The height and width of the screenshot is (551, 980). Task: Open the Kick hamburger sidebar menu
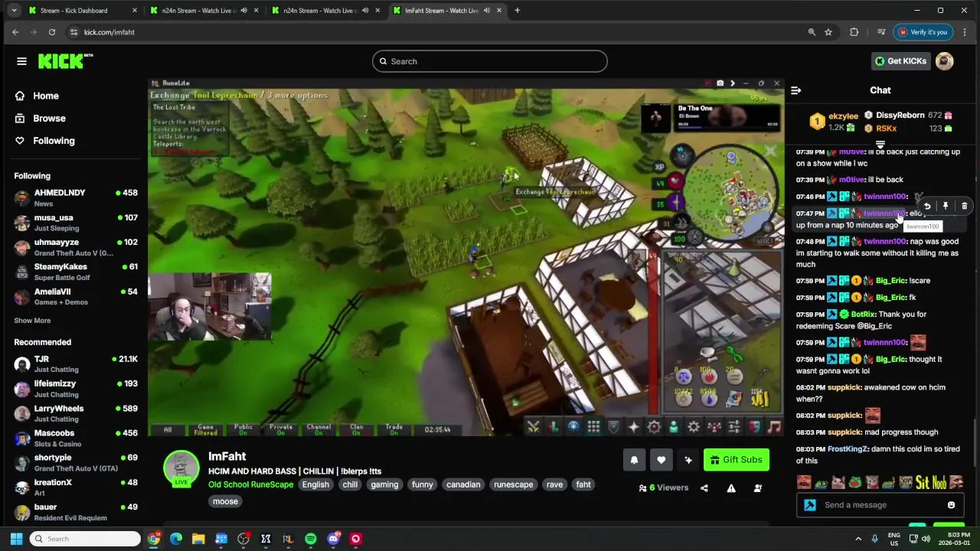click(x=21, y=61)
